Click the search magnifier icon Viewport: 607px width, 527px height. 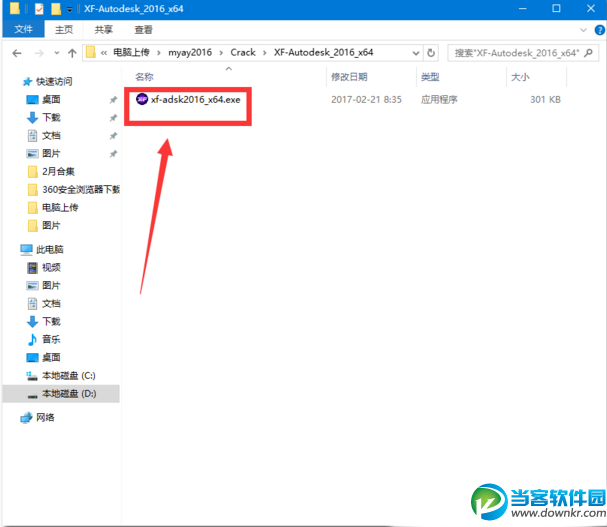tap(588, 53)
